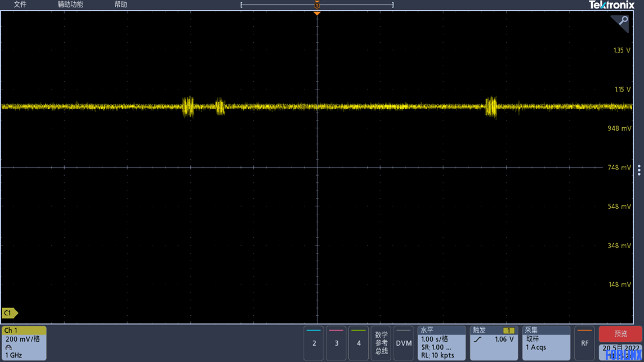Click the trigger source badge labeled 1
The height and width of the screenshot is (362, 644).
(x=508, y=330)
